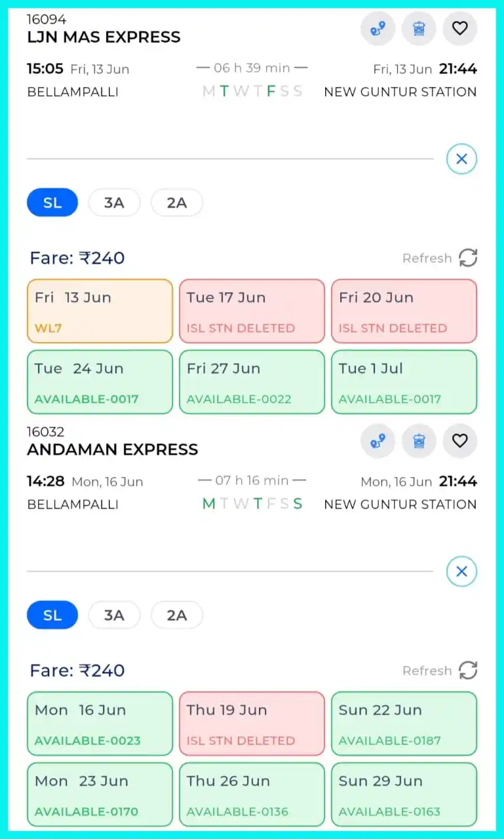Tap train details icon for Andaman Express
The image size is (504, 839).
point(419,441)
